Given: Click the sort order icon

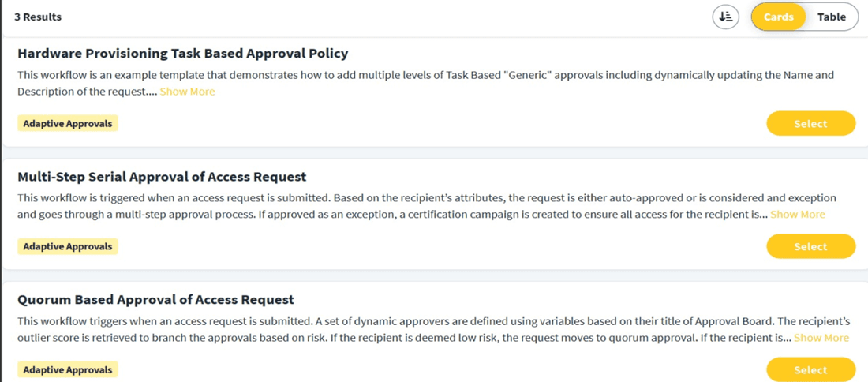Looking at the screenshot, I should coord(725,17).
